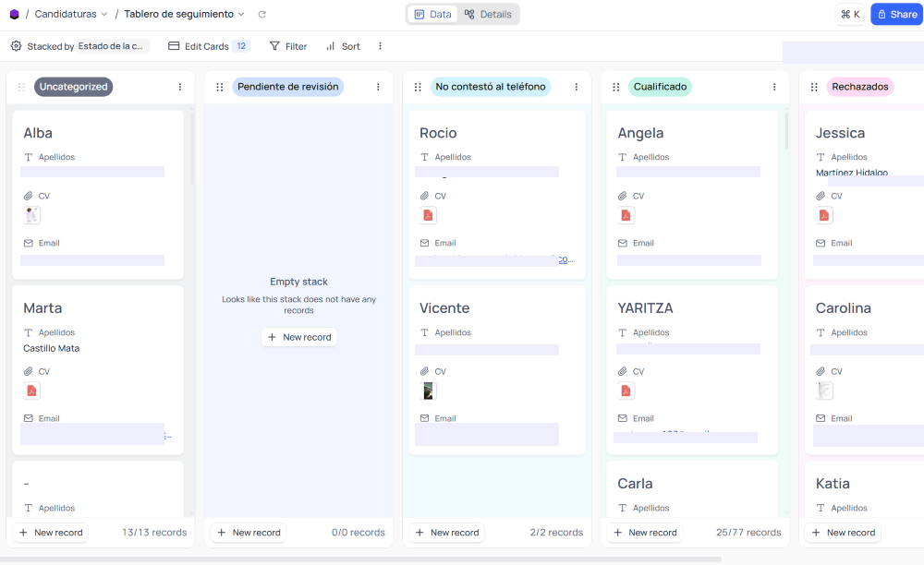
Task: Expand the Candidaturas breadcrumb dropdown
Action: [x=104, y=14]
